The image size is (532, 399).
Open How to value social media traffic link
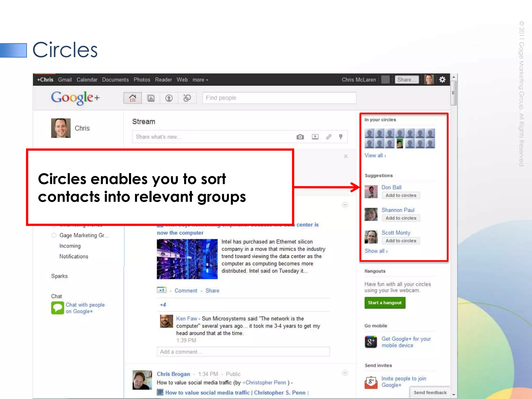pyautogui.click(x=237, y=393)
